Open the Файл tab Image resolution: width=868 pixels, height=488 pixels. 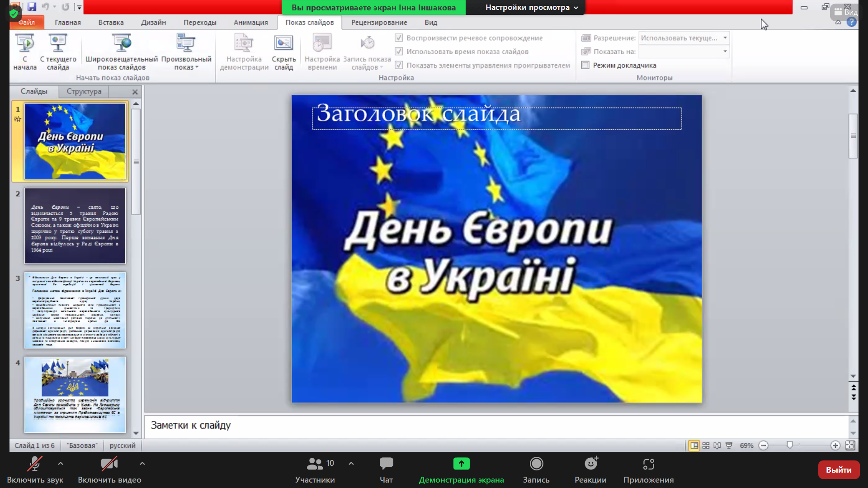27,22
